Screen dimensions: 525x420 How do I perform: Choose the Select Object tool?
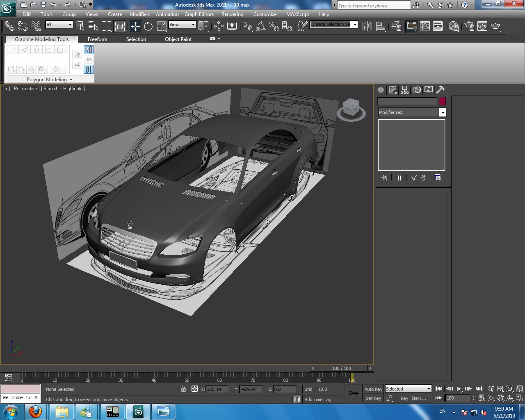(x=80, y=26)
